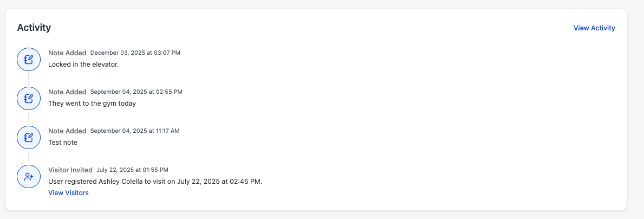Open the View Activity link
This screenshot has width=644, height=219.
[594, 28]
